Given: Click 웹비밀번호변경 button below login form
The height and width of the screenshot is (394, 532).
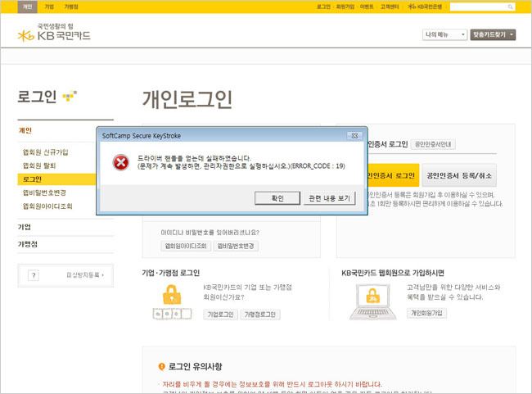Looking at the screenshot, I should [x=236, y=247].
